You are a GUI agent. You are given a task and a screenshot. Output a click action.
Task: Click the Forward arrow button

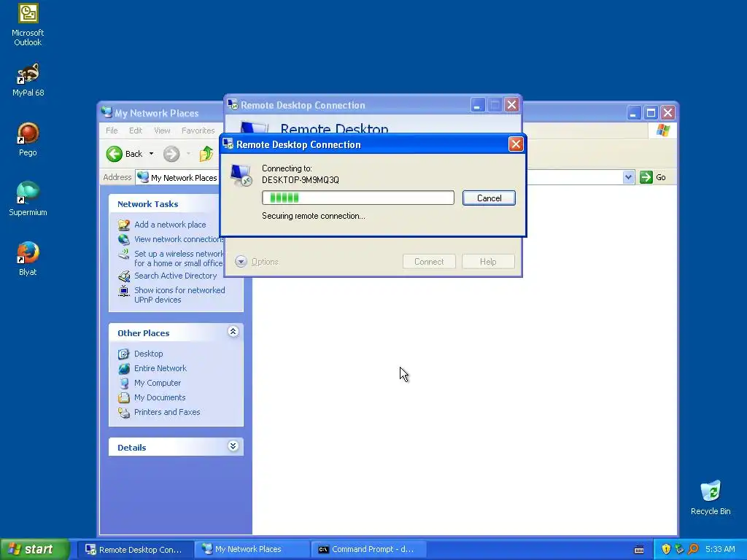click(171, 154)
